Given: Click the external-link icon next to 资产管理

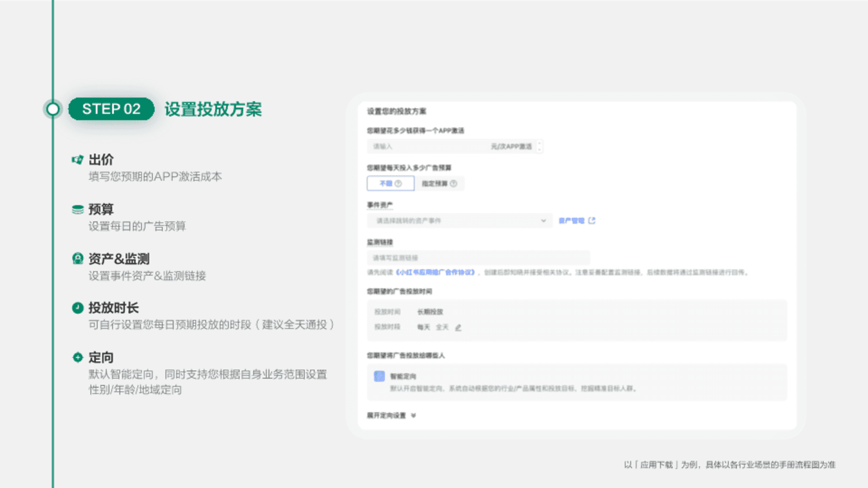Looking at the screenshot, I should tap(592, 221).
